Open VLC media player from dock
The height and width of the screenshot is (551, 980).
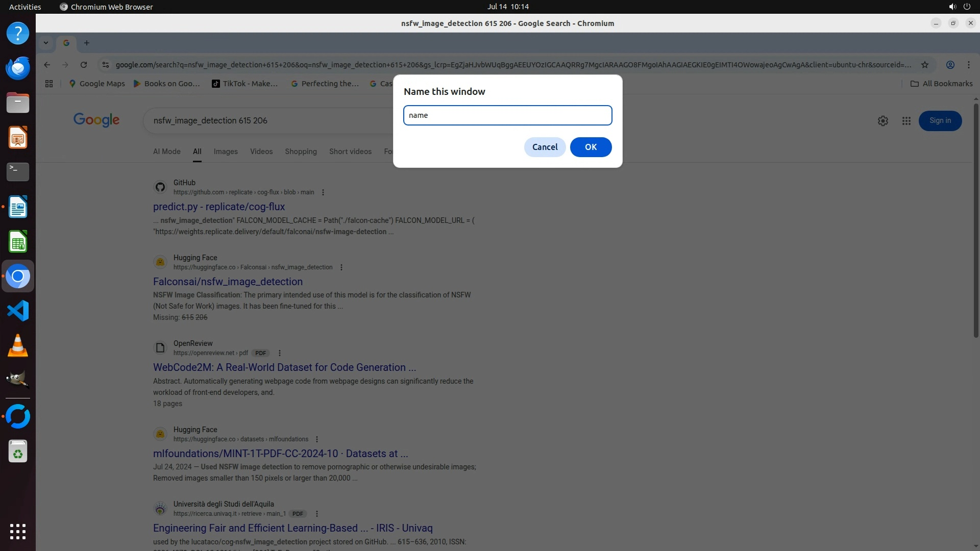click(18, 345)
